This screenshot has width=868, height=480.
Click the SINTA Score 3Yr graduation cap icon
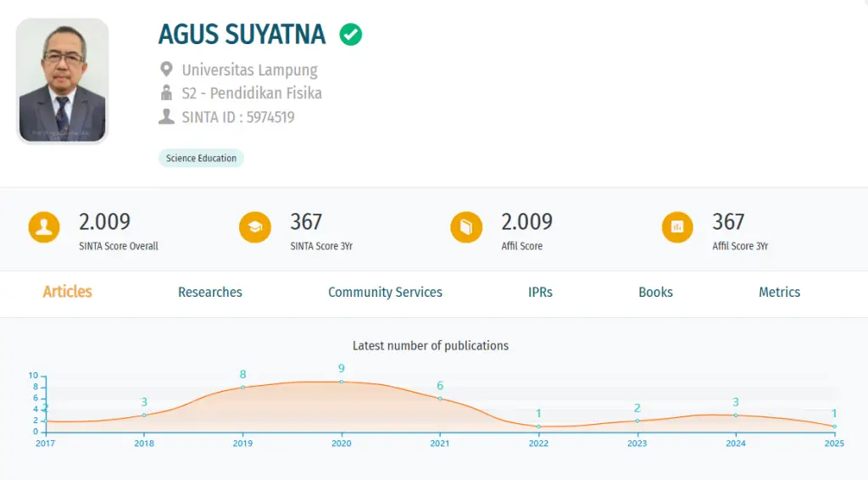[x=255, y=227]
